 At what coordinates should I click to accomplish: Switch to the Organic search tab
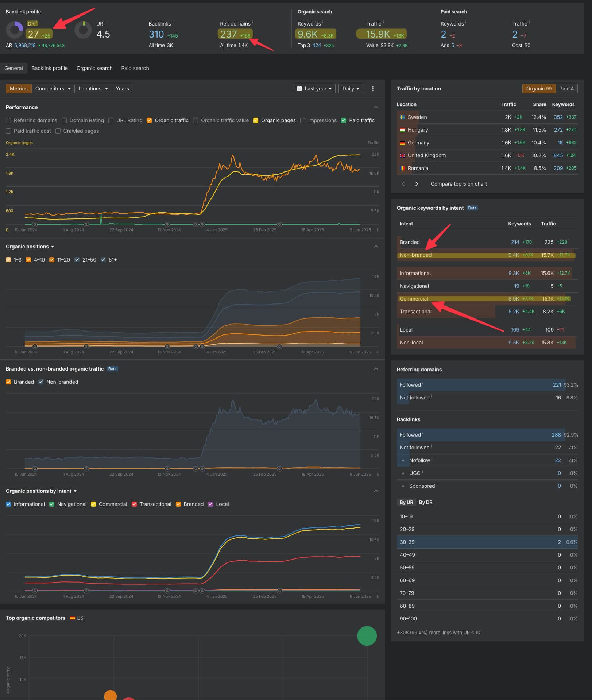coord(94,68)
